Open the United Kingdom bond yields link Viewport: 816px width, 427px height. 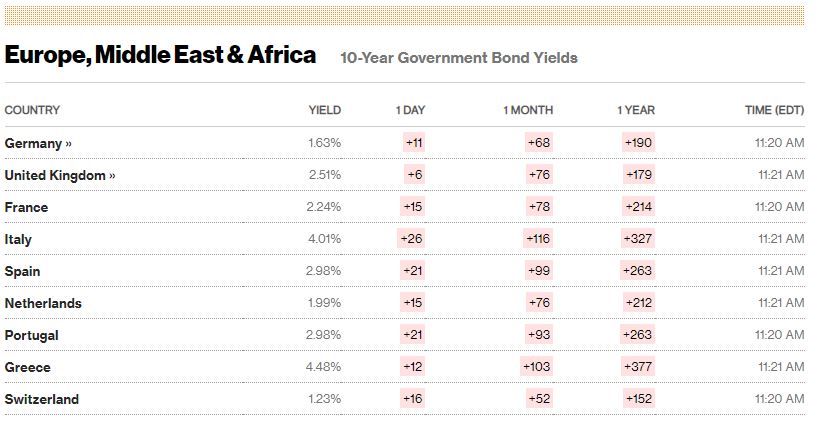[x=60, y=175]
